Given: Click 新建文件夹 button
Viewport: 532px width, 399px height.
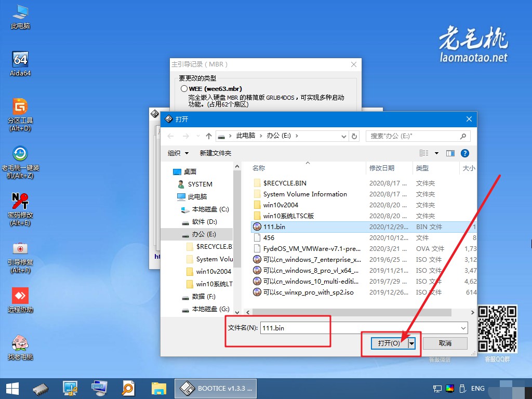Looking at the screenshot, I should pos(216,153).
